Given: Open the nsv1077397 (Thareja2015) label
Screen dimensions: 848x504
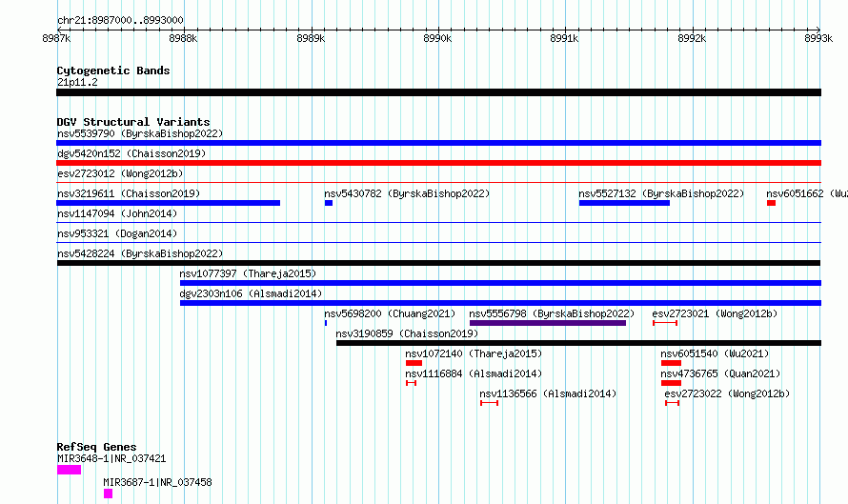Looking at the screenshot, I should pyautogui.click(x=249, y=273).
